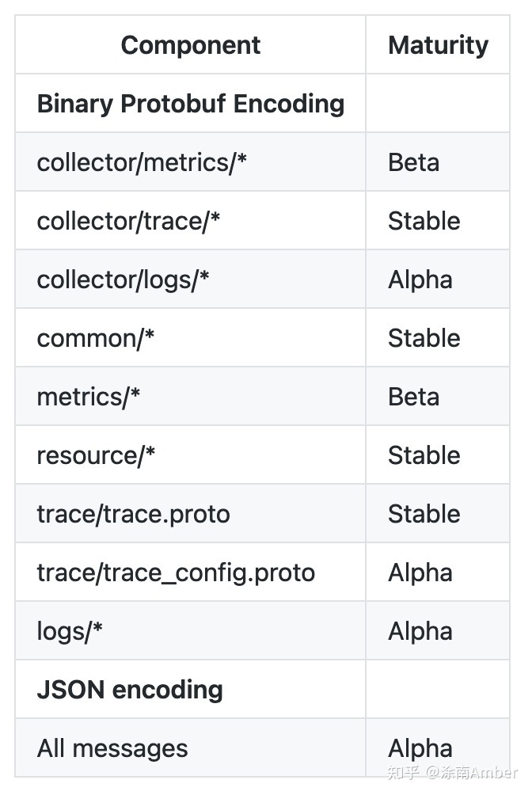The height and width of the screenshot is (795, 532).
Task: Click the Maturity column header
Action: [438, 45]
